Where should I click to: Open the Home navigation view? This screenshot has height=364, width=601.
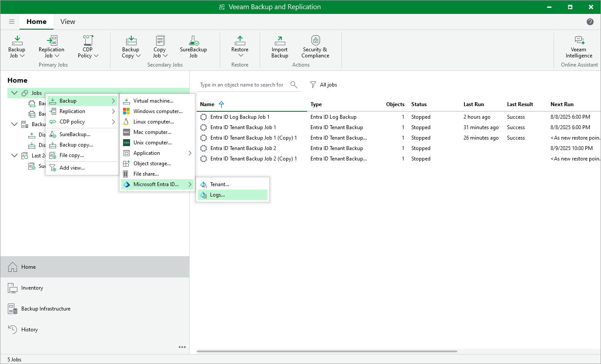95,267
